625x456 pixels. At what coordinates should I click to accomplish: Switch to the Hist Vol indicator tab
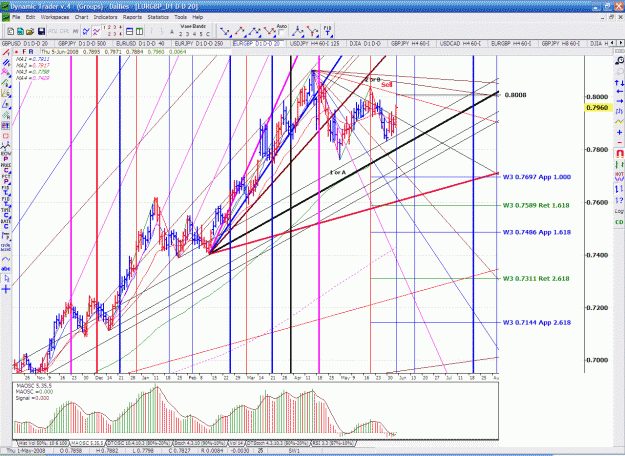[43, 443]
